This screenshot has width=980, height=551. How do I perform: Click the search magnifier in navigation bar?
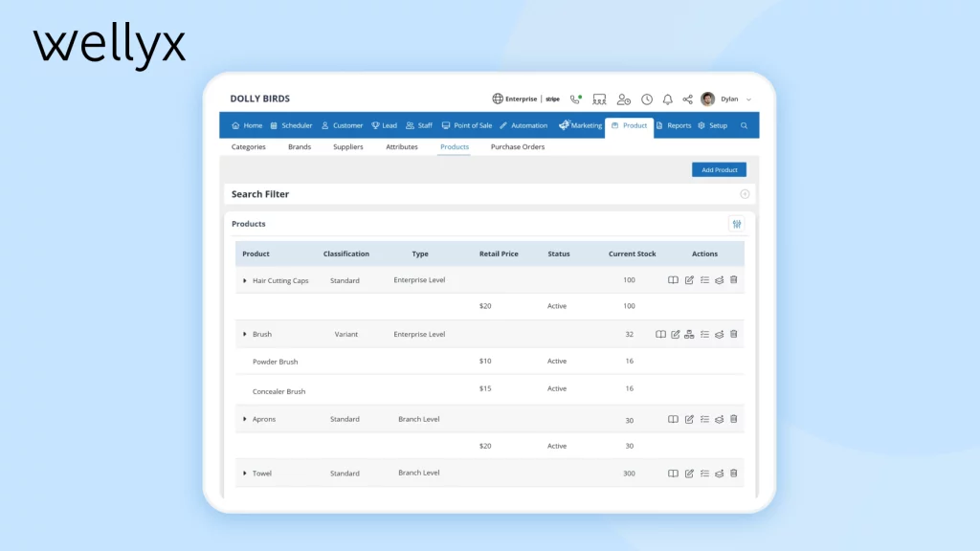(x=744, y=125)
